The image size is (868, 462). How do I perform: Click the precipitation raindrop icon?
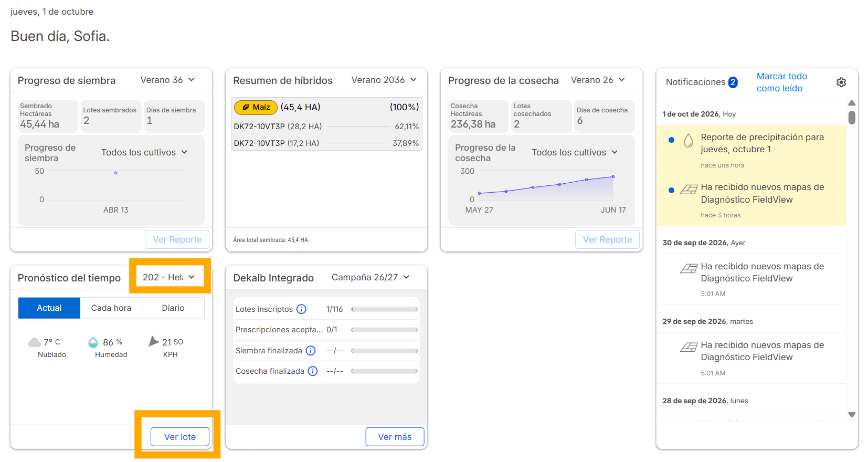tap(689, 140)
